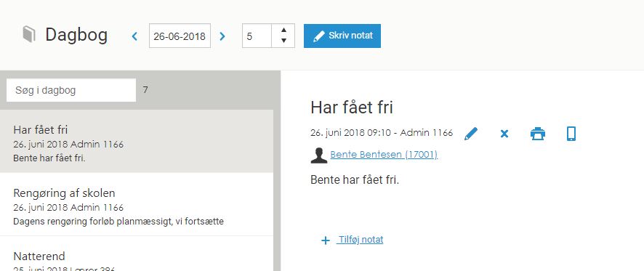Click the Tilføj notat link
Viewport: 644px width, 271px height.
tap(360, 239)
